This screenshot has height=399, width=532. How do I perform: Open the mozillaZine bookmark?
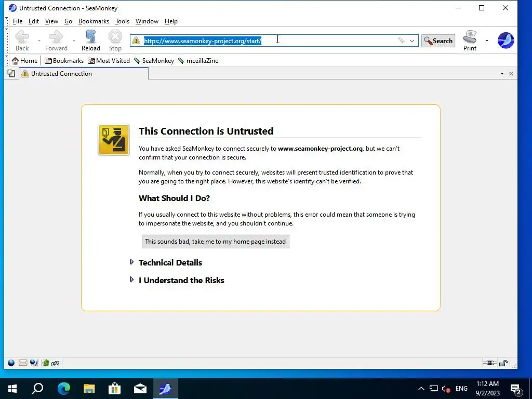[x=198, y=61]
